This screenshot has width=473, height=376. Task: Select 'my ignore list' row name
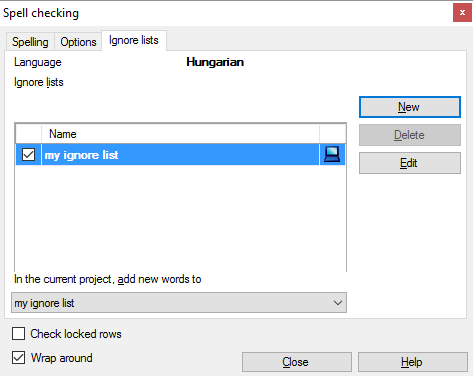coord(180,155)
